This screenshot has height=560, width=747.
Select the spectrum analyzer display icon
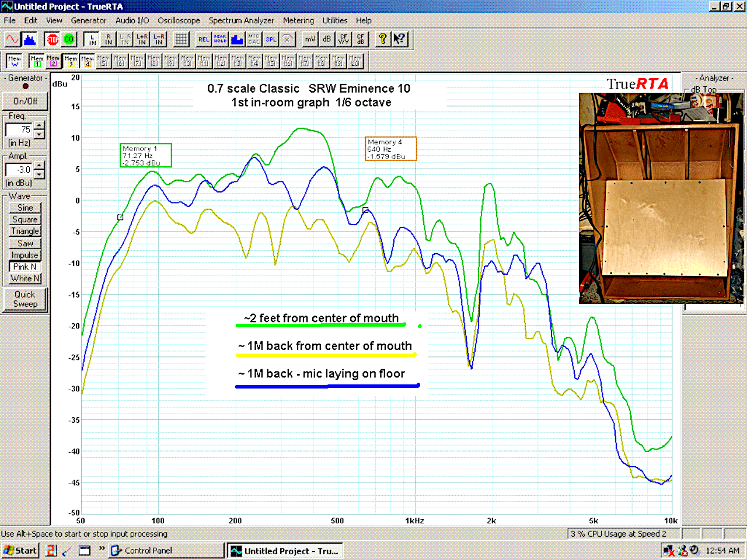(29, 39)
